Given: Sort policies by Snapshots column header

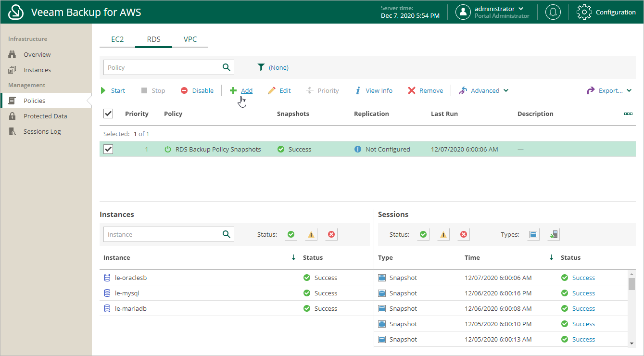Looking at the screenshot, I should (293, 114).
